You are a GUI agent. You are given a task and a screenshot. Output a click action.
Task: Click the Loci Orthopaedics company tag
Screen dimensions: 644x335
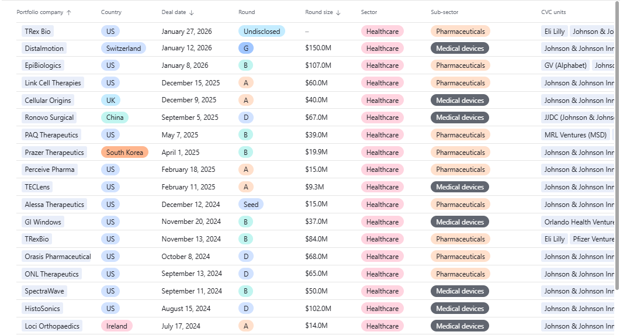(52, 326)
